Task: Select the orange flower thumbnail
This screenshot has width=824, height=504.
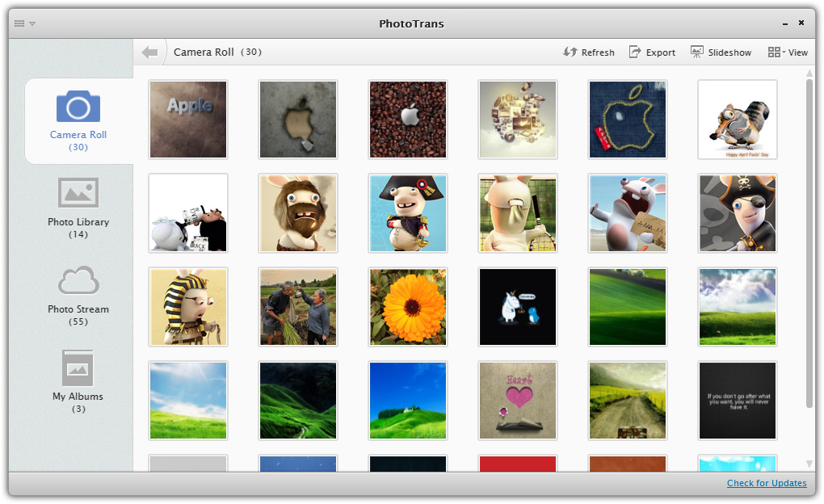Action: click(x=408, y=307)
